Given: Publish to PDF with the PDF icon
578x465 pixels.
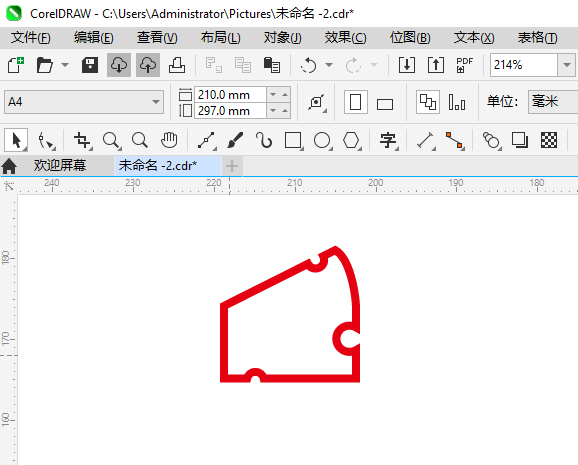Looking at the screenshot, I should click(464, 65).
